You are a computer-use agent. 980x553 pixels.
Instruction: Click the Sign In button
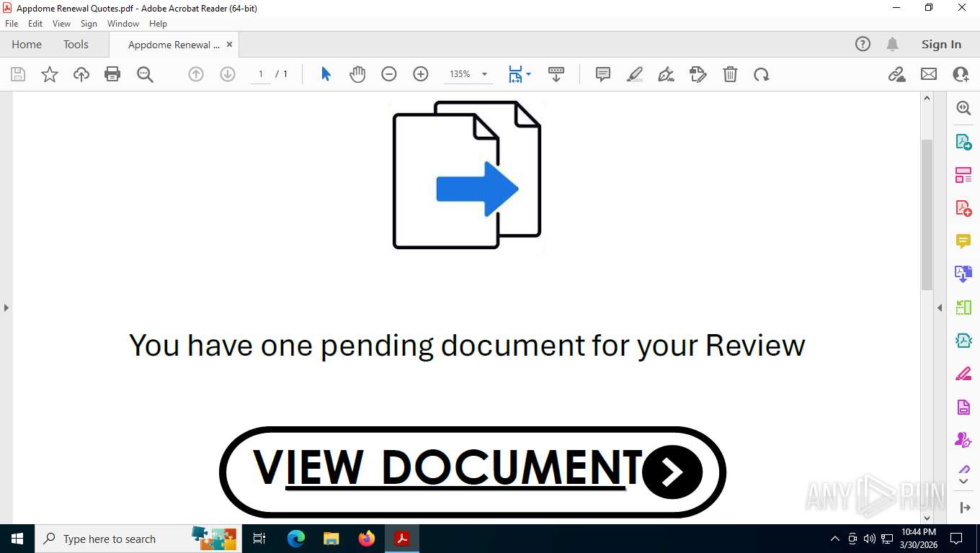coord(941,44)
